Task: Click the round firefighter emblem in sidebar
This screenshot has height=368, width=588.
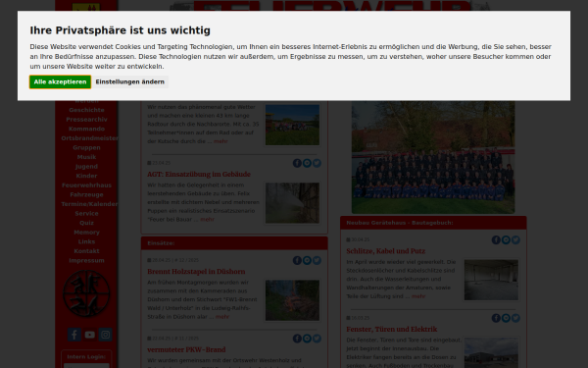Action: coord(86,293)
